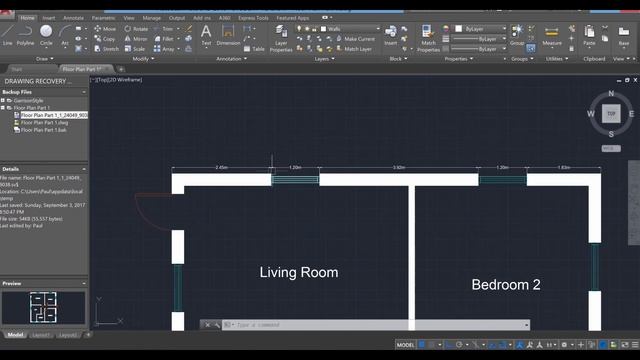Expand the Modify panel

coord(143,59)
